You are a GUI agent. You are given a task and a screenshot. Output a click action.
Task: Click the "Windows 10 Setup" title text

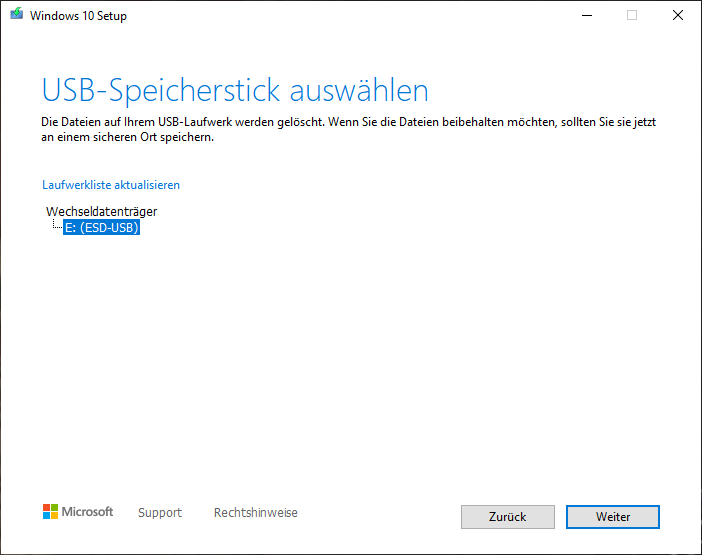(x=79, y=16)
